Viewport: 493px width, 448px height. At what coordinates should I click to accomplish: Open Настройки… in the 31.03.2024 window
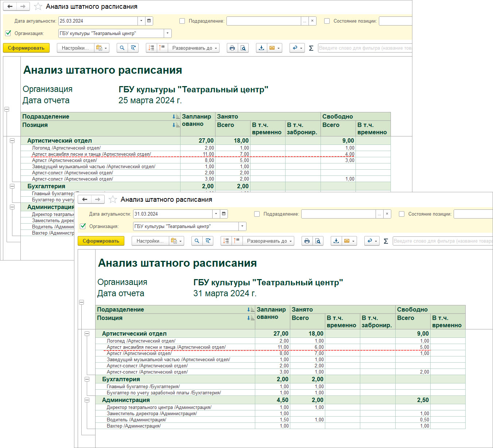pyautogui.click(x=150, y=241)
